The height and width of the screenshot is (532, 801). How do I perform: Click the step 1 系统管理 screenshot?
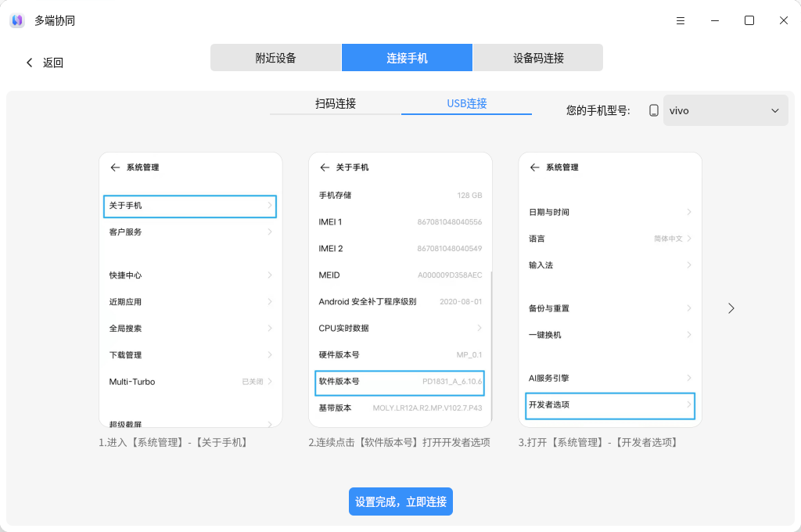[191, 289]
